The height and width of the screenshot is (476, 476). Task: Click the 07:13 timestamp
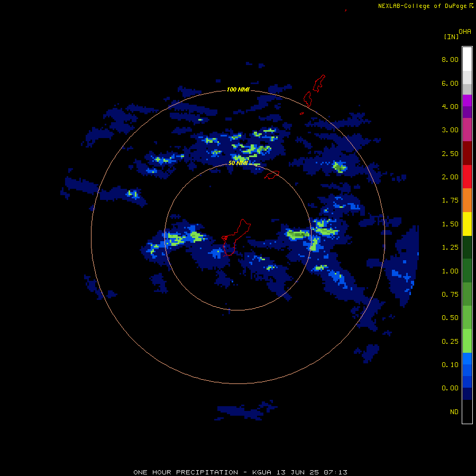335,472
